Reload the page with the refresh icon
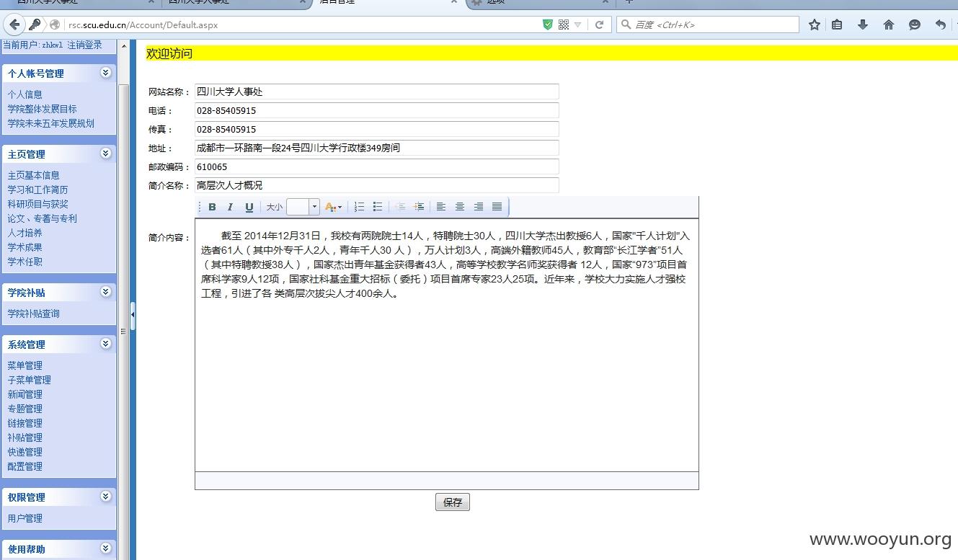958x560 pixels. (599, 25)
